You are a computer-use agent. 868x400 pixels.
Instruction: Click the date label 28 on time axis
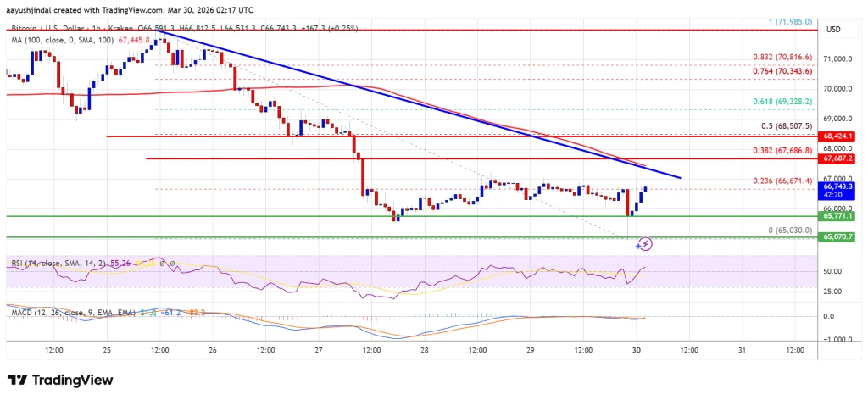pyautogui.click(x=425, y=351)
